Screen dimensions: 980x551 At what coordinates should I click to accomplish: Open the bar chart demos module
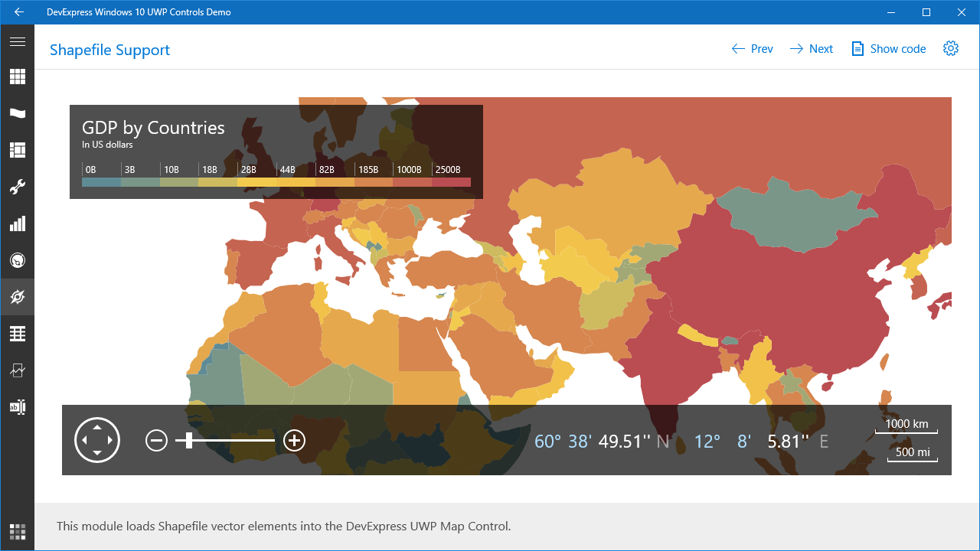(x=18, y=223)
